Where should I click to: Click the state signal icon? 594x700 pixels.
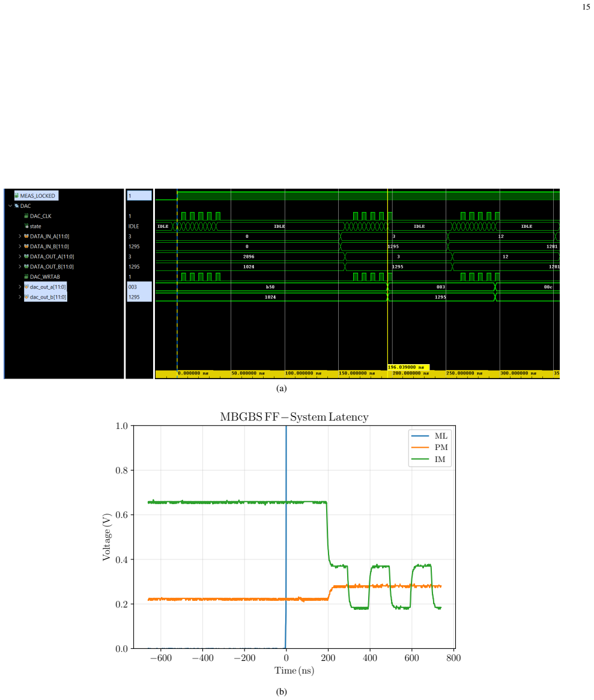click(26, 227)
